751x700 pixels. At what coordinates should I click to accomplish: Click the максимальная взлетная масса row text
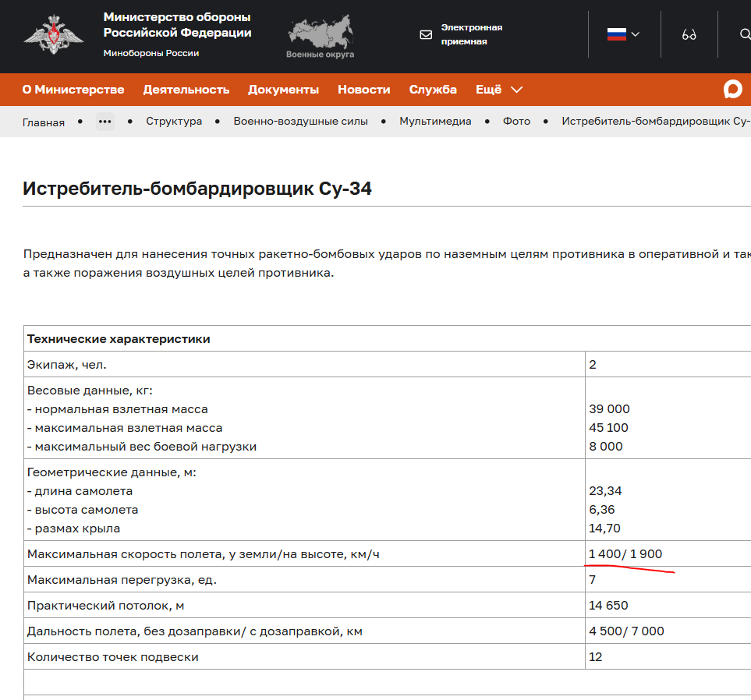point(125,428)
